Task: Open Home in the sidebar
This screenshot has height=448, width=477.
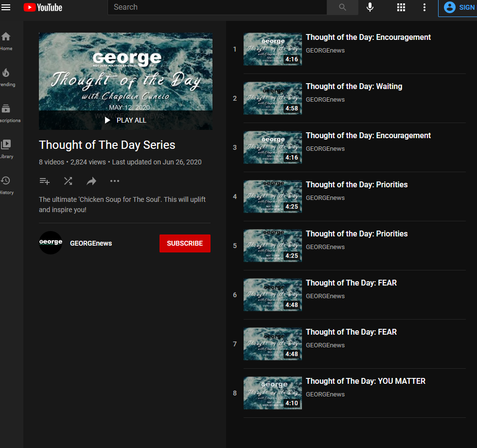Action: (x=6, y=42)
